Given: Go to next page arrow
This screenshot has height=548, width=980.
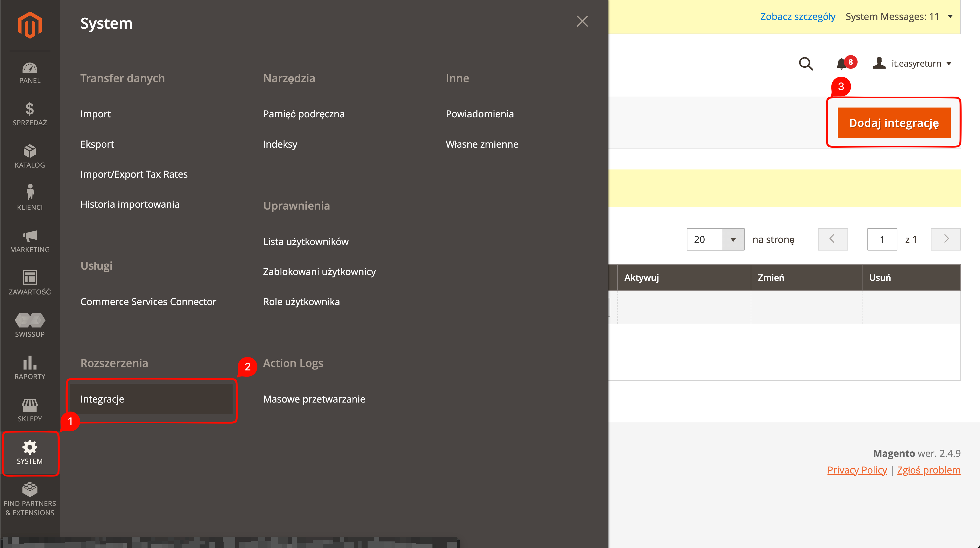Looking at the screenshot, I should (x=945, y=239).
